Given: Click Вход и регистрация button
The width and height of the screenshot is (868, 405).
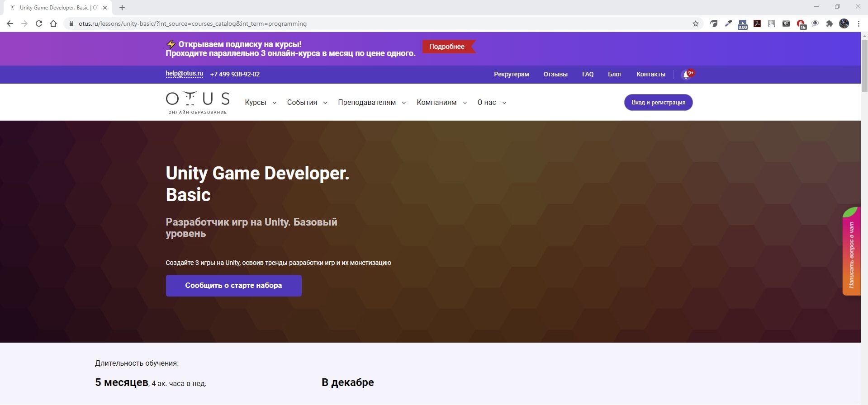Looking at the screenshot, I should tap(658, 102).
